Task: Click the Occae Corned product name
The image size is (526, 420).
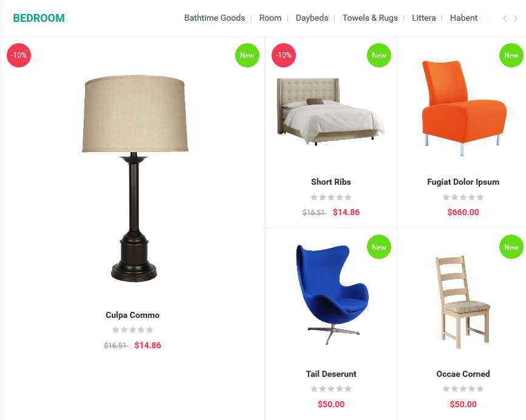Action: click(463, 374)
